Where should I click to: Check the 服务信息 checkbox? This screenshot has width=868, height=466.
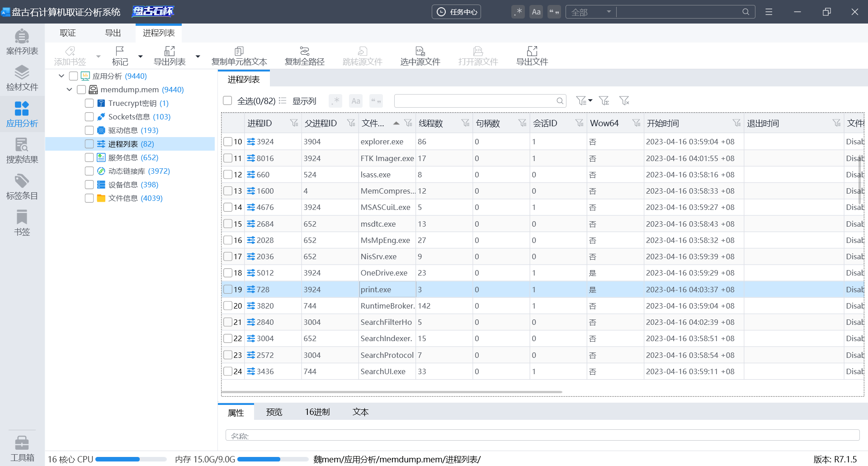coord(90,157)
